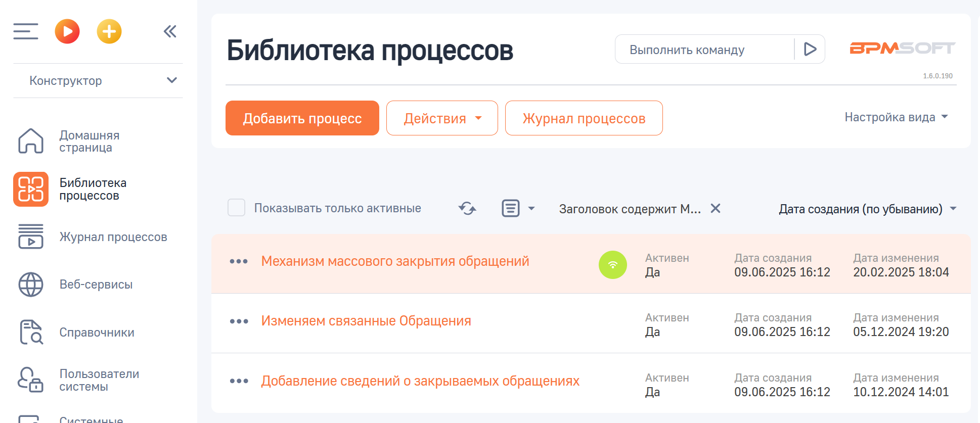Click the Библиотека процессов page heading
Viewport: 980px width, 423px height.
370,51
